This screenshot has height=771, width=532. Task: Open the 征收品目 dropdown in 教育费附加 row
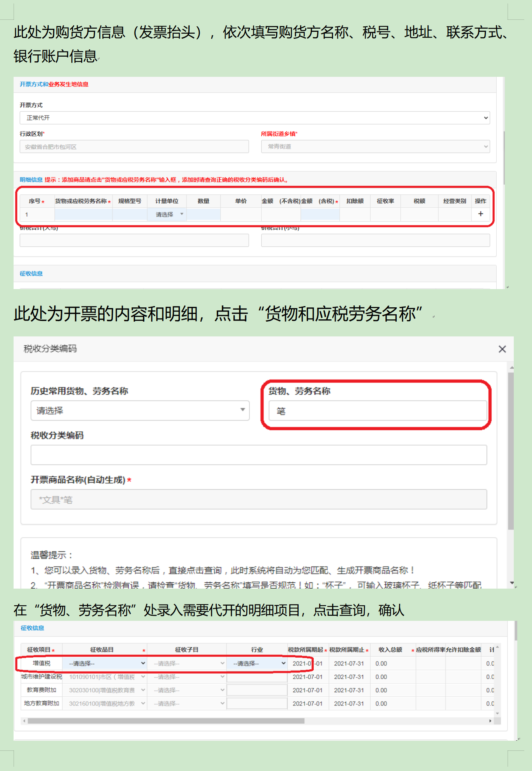(x=105, y=690)
